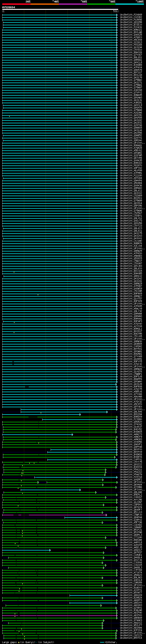Screen dimensions: 146x644
Task: Click label UniRef100_A6N1T3
Action: pyautogui.click(x=131, y=435)
